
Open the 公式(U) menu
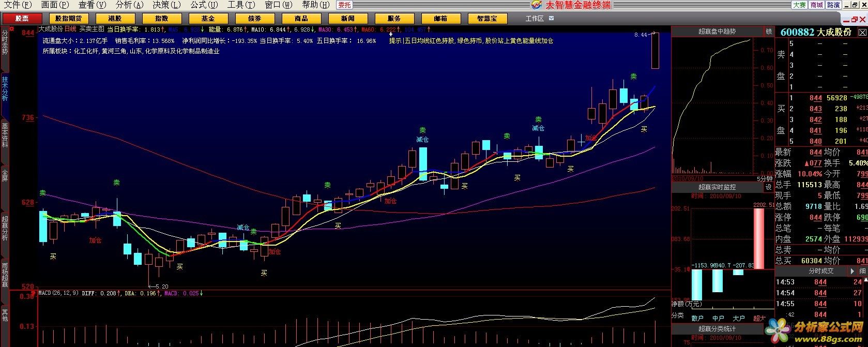pyautogui.click(x=204, y=5)
